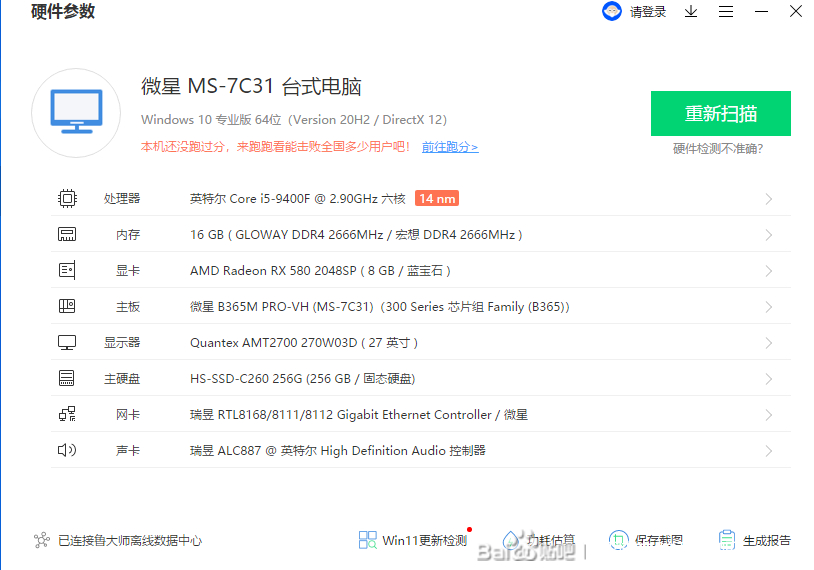Screen dimensions: 814x570
Task: Click the 处理器 label
Action: (121, 198)
